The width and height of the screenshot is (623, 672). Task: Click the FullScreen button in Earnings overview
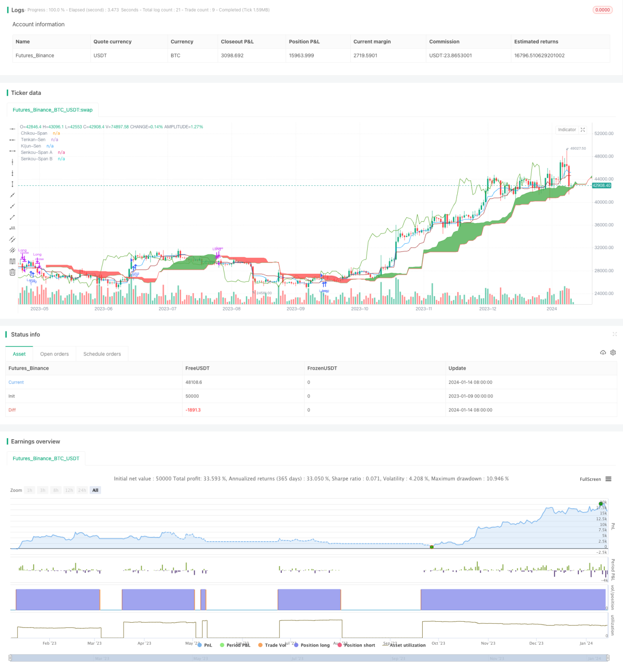590,479
